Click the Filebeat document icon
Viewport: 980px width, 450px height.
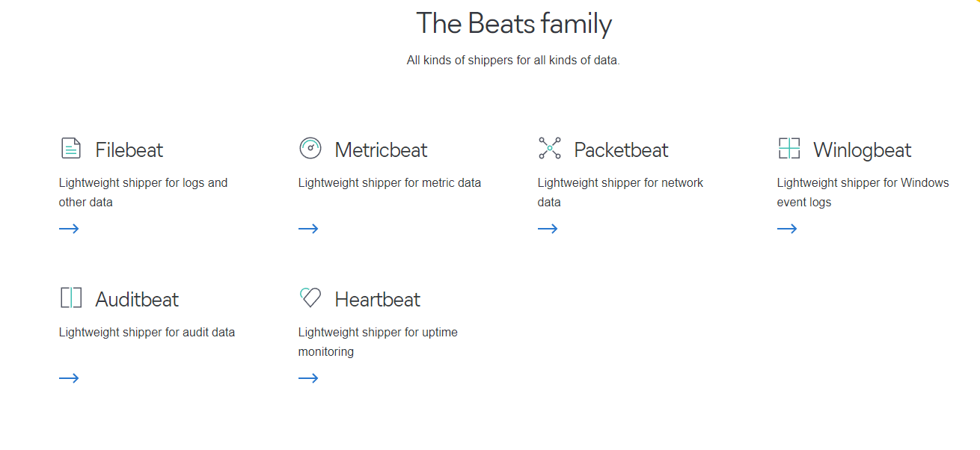pos(70,148)
